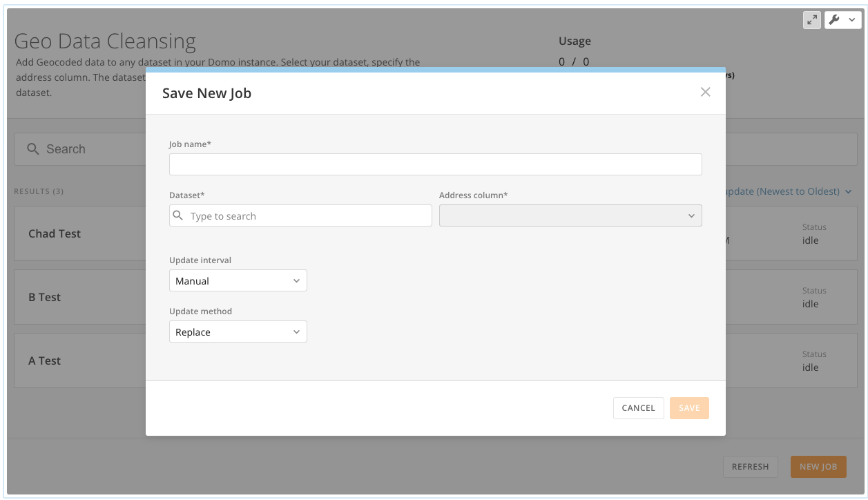Save the new Geo Data Cleansing job
Viewport: 868px width, 500px height.
click(x=689, y=407)
